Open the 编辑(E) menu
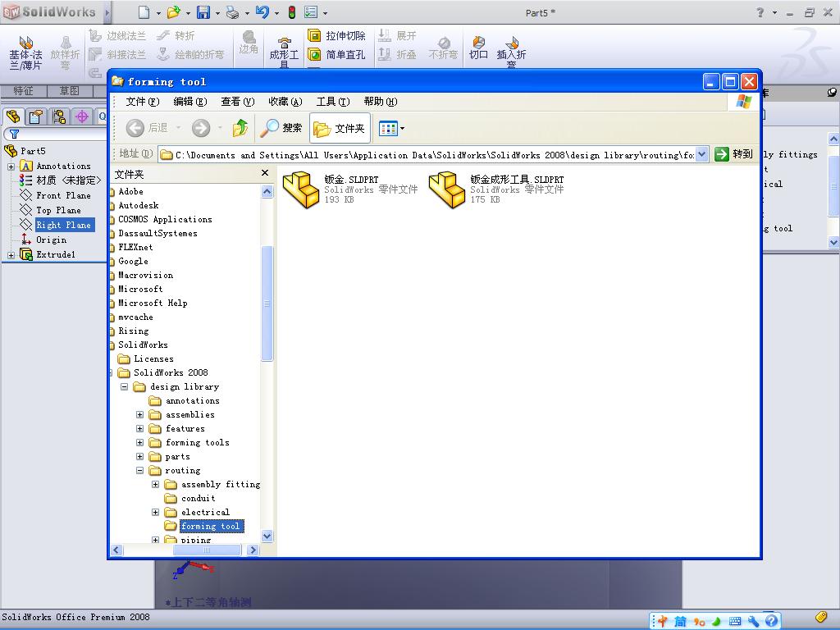Image resolution: width=840 pixels, height=630 pixels. 190,101
